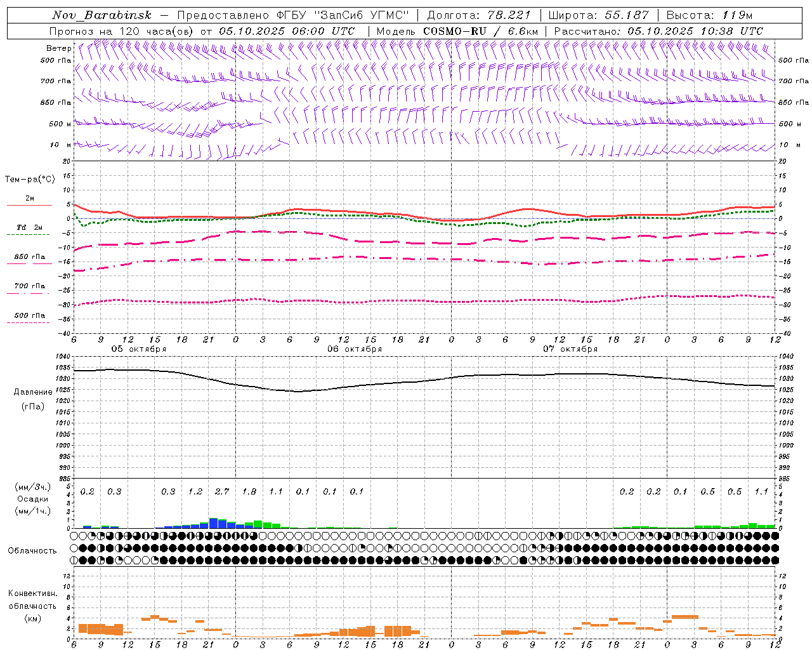Click the forecast text "Прогноз на 120 часа(ов)"

(x=122, y=31)
